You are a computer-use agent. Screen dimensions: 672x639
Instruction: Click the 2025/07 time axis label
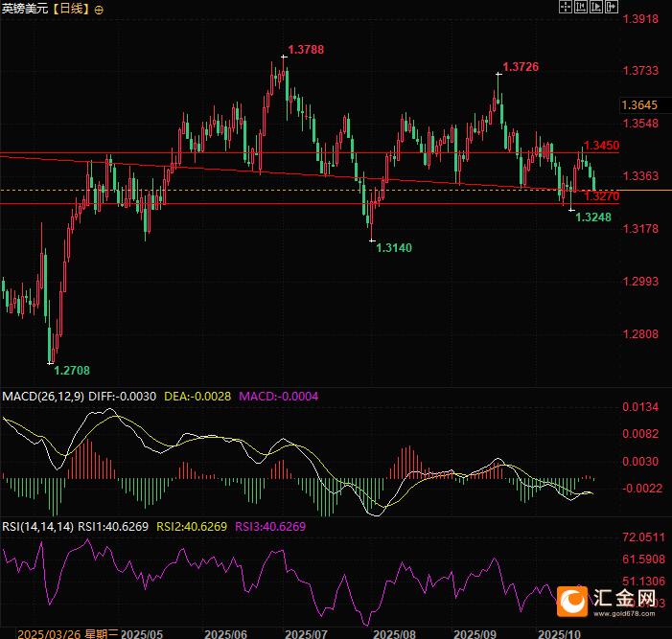click(x=307, y=634)
